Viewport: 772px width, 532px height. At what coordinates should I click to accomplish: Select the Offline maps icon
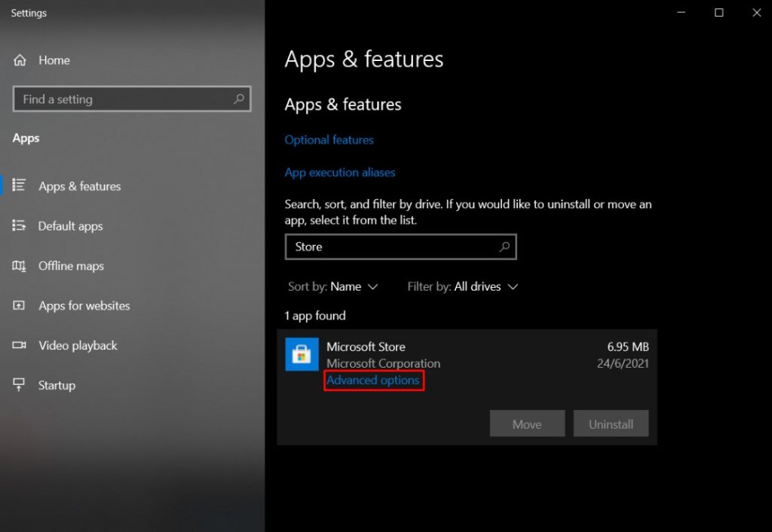point(20,266)
